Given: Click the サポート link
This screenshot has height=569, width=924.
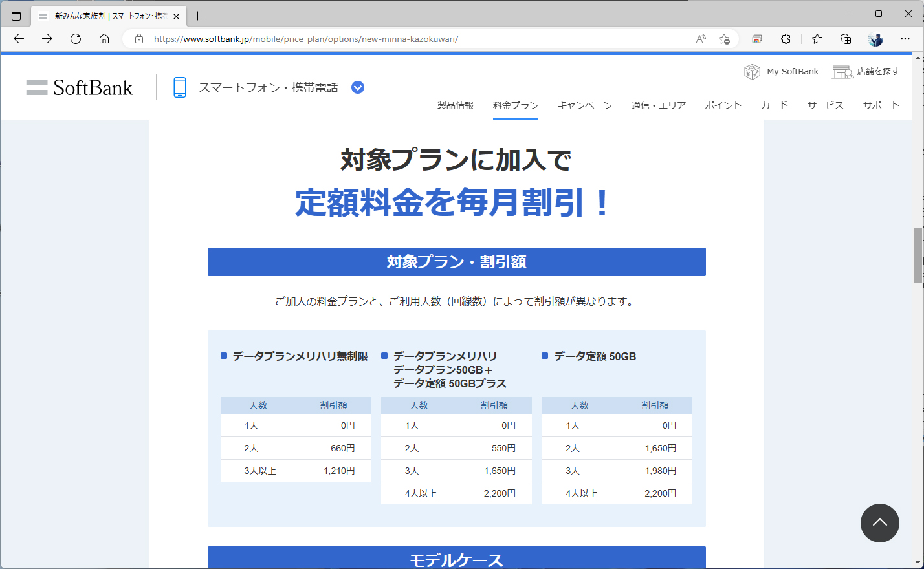Looking at the screenshot, I should point(881,105).
